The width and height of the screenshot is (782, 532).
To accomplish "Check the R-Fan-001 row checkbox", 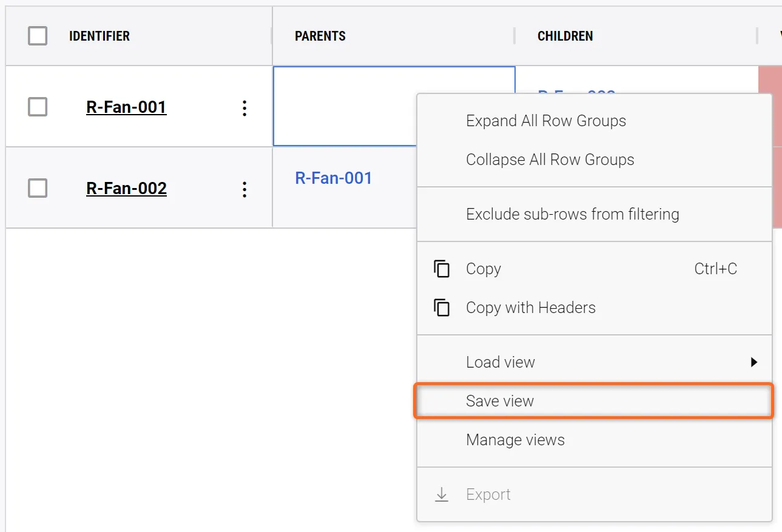I will click(38, 107).
